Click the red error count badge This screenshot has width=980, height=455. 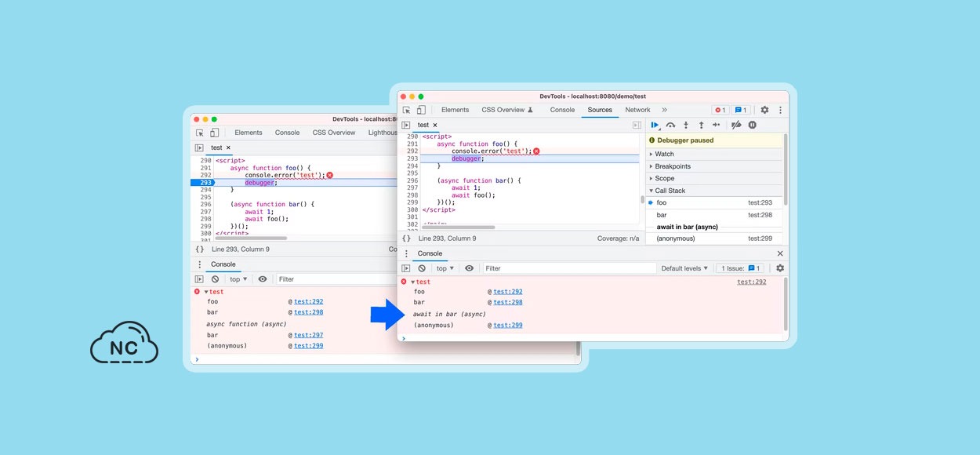click(x=720, y=110)
